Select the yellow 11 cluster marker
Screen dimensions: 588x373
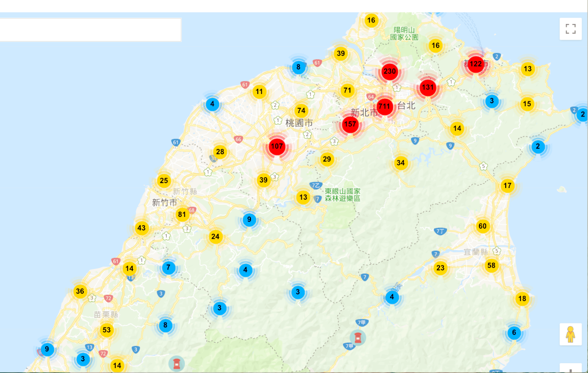coord(259,92)
